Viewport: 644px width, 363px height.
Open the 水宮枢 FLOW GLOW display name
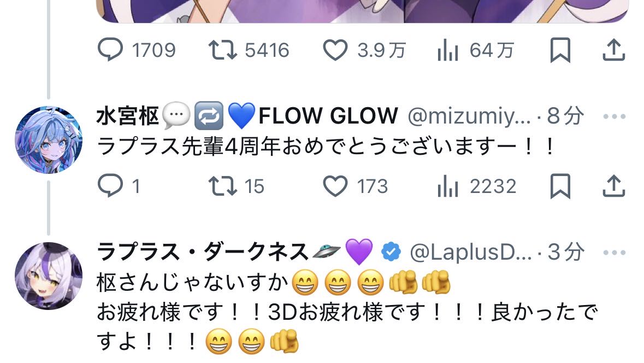(x=247, y=115)
